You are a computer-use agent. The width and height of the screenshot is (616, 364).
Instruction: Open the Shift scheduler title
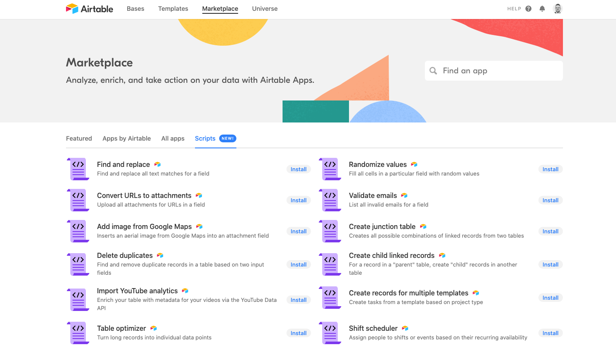tap(373, 328)
